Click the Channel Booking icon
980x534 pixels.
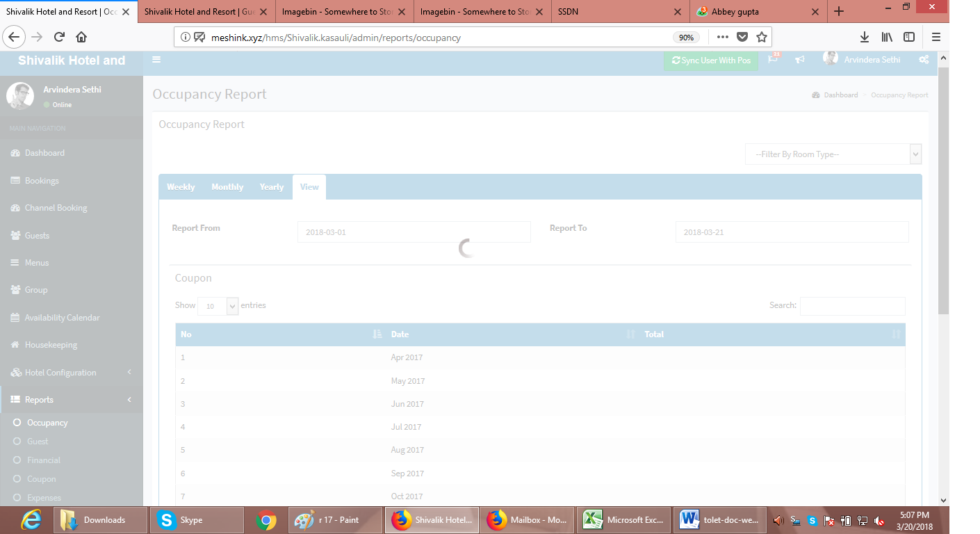pyautogui.click(x=15, y=208)
